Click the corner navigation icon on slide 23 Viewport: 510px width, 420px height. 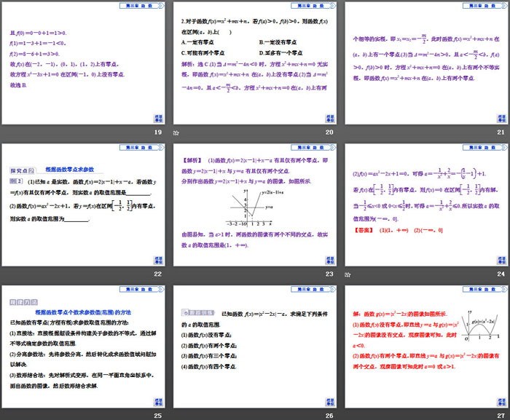[329, 260]
